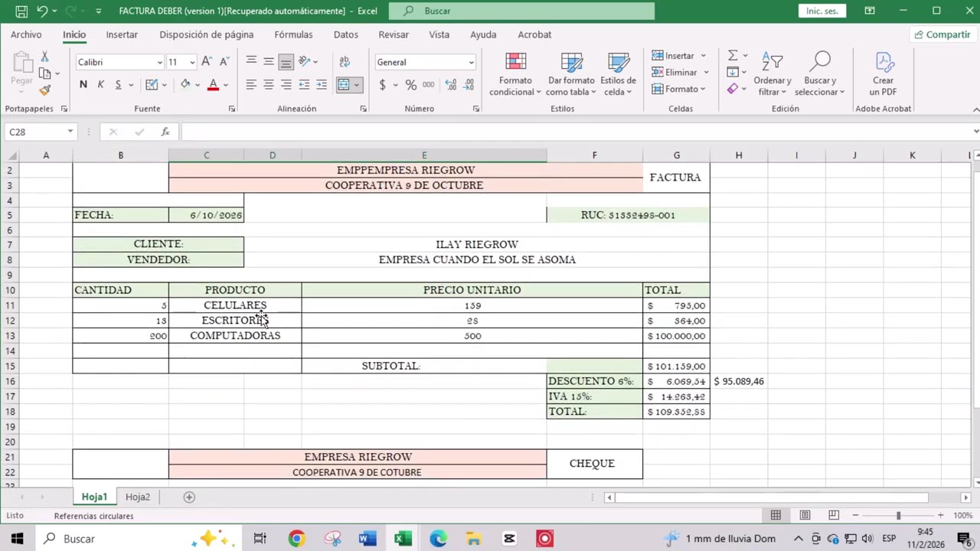The width and height of the screenshot is (980, 551).
Task: Click the Format Painter brush icon
Action: tap(44, 90)
